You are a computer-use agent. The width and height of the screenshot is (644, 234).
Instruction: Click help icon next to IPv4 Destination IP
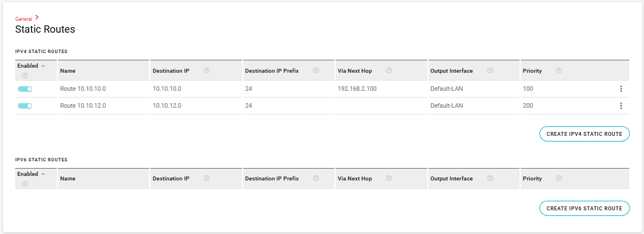click(x=207, y=71)
